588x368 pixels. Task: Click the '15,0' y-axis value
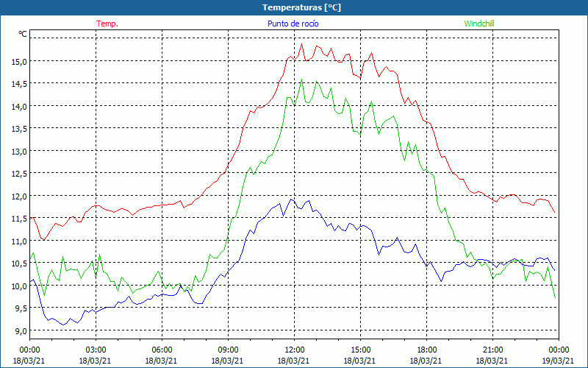click(x=19, y=62)
